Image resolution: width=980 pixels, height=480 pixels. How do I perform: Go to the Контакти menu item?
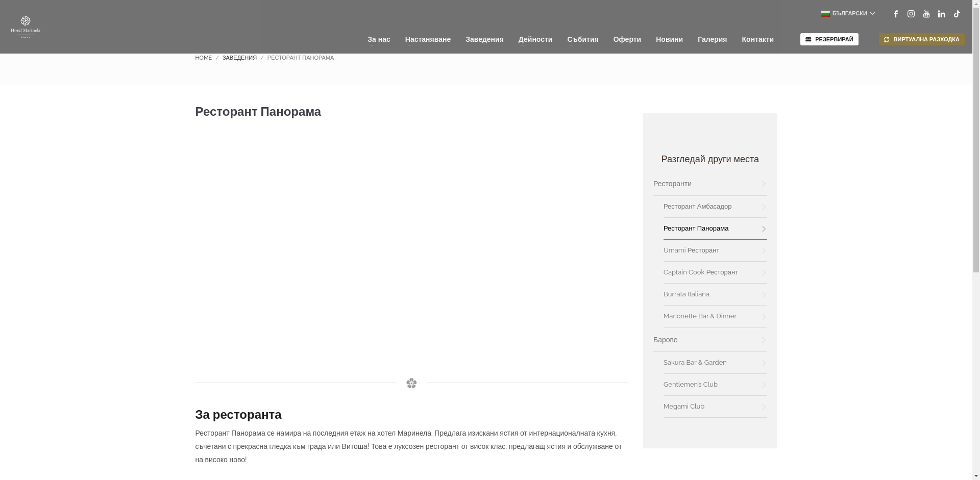[757, 39]
